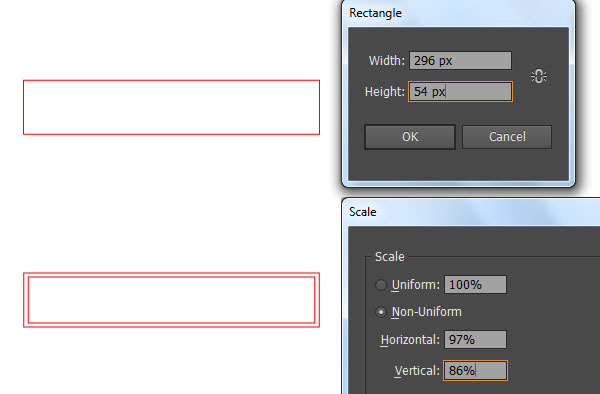
Task: Select the Uniform scale radio button
Action: click(x=381, y=285)
